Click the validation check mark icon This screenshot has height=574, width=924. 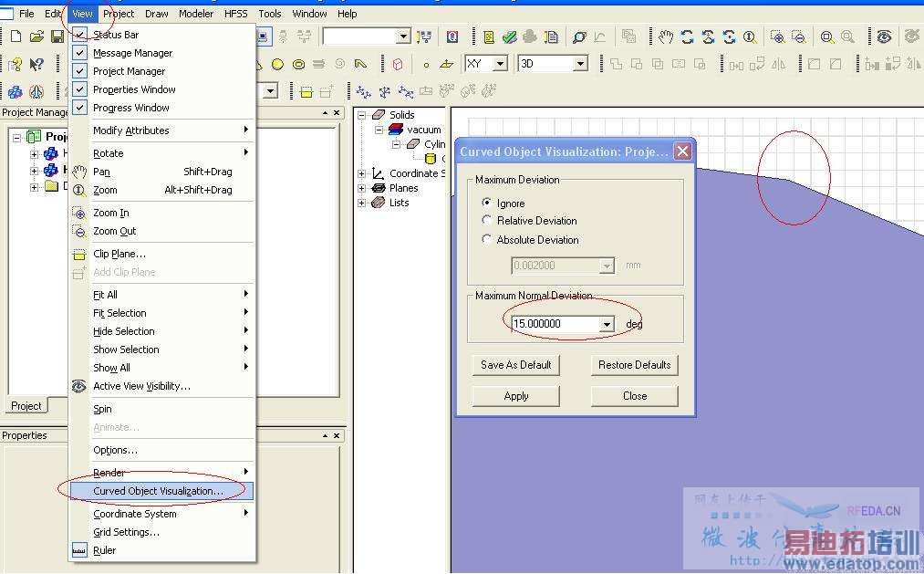coord(509,37)
